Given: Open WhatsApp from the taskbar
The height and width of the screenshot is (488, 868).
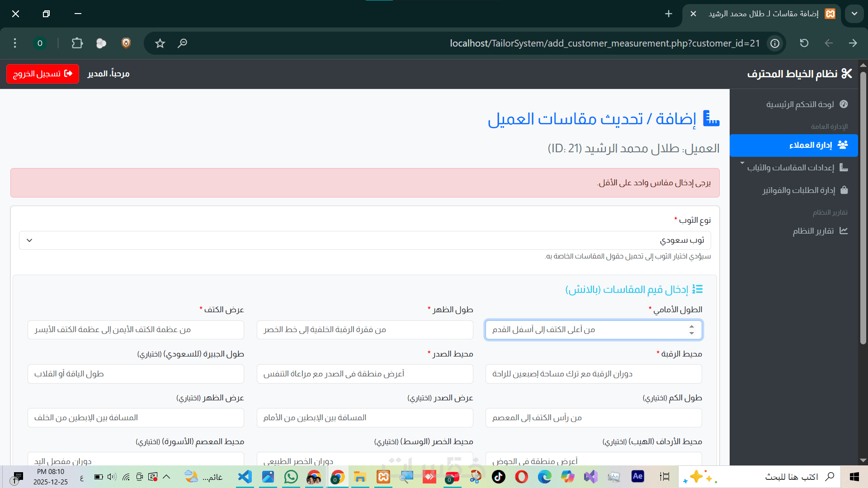Looking at the screenshot, I should coord(291,477).
